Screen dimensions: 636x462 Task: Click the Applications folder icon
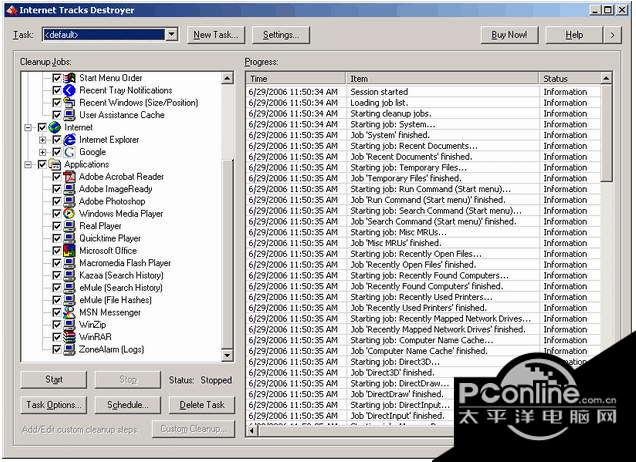(x=55, y=164)
